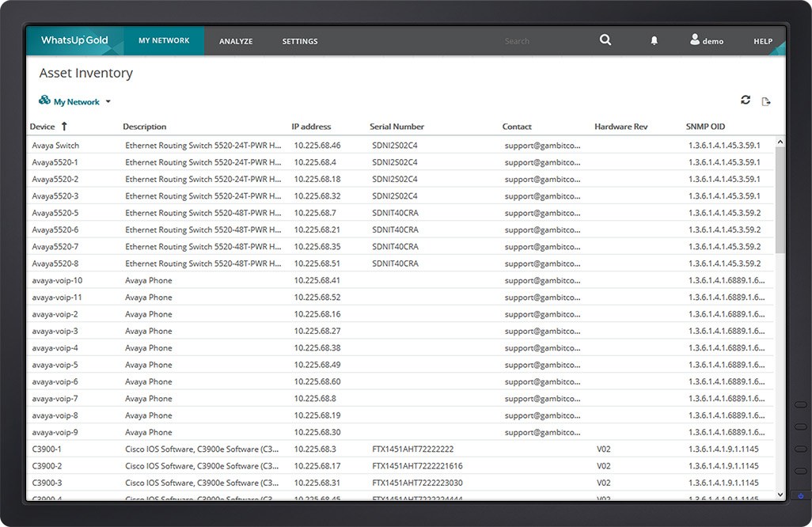812x527 pixels.
Task: Open notifications via the bell icon
Action: coord(654,40)
